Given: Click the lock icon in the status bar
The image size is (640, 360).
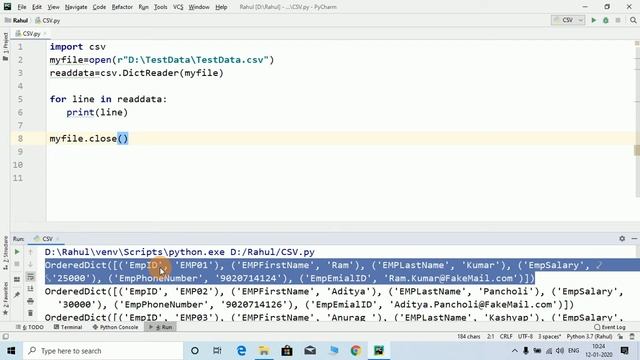Looking at the screenshot, I should (x=620, y=337).
